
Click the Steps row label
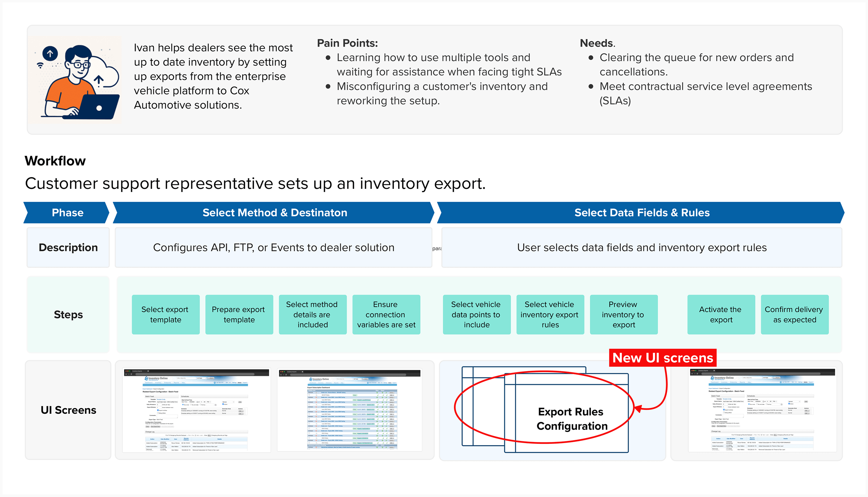(68, 315)
